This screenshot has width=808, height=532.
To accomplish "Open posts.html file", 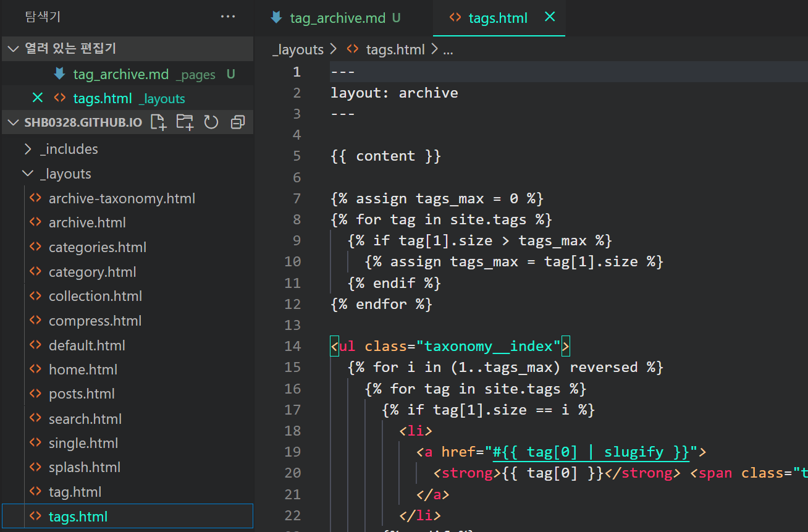I will click(82, 394).
